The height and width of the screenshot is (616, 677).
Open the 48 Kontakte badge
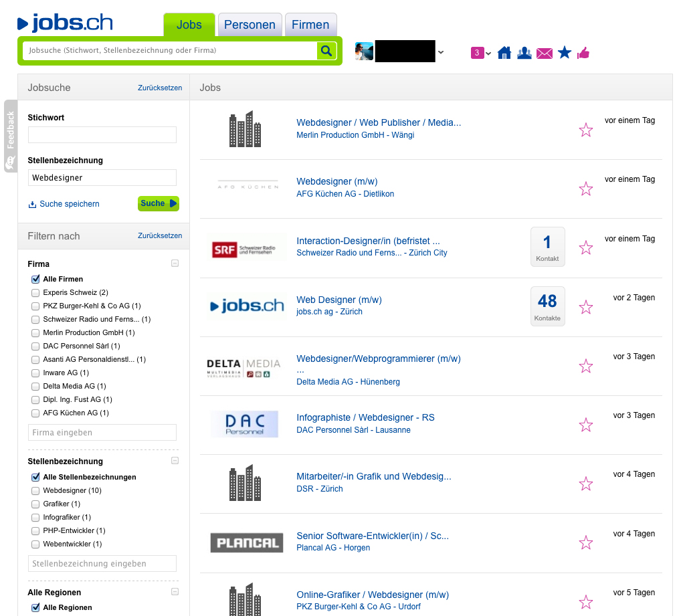click(547, 306)
